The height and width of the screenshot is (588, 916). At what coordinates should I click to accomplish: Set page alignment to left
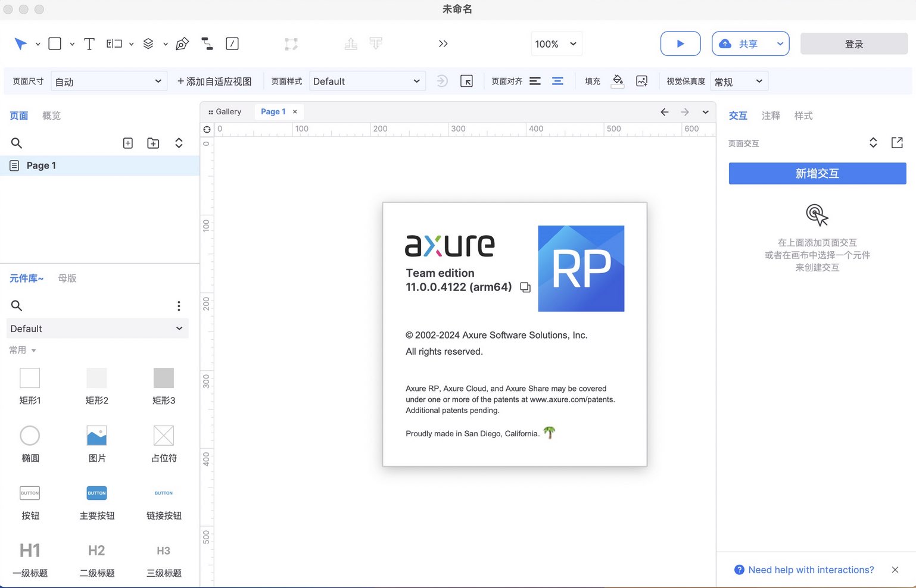pyautogui.click(x=535, y=82)
